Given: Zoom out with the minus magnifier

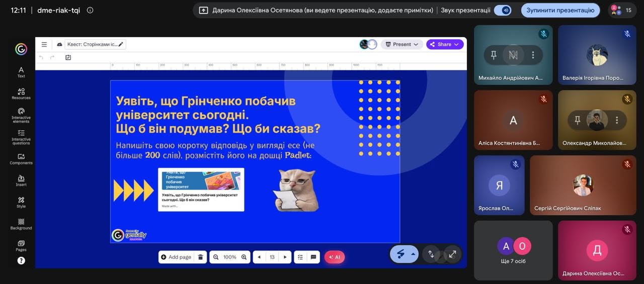Looking at the screenshot, I should [x=216, y=257].
